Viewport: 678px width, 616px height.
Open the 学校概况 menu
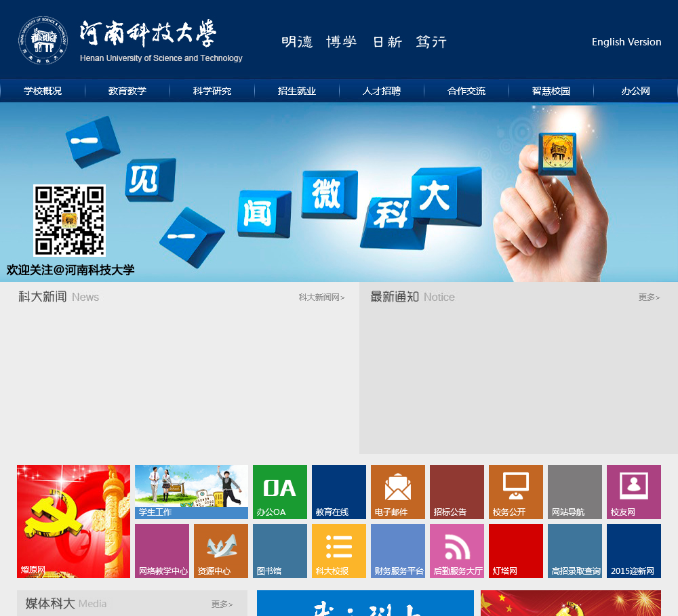point(42,91)
